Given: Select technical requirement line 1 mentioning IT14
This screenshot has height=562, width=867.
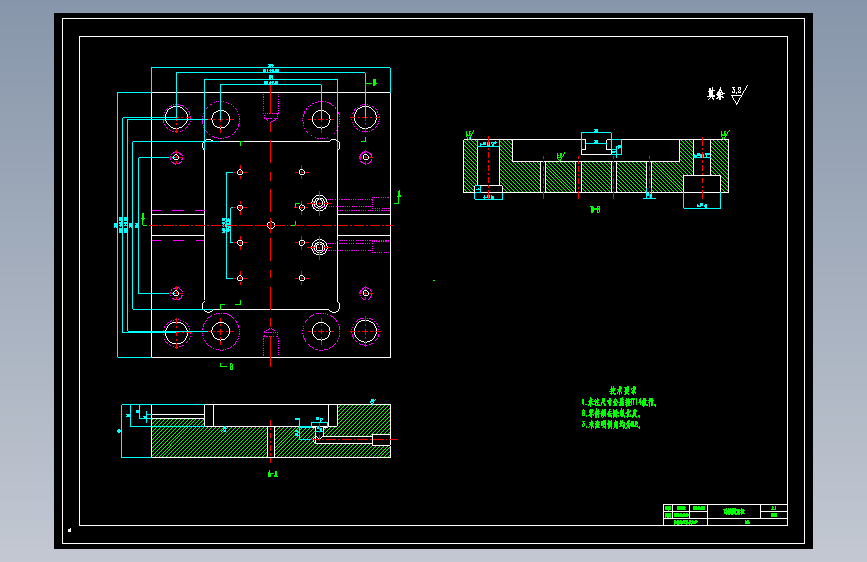Looking at the screenshot, I should (619, 402).
